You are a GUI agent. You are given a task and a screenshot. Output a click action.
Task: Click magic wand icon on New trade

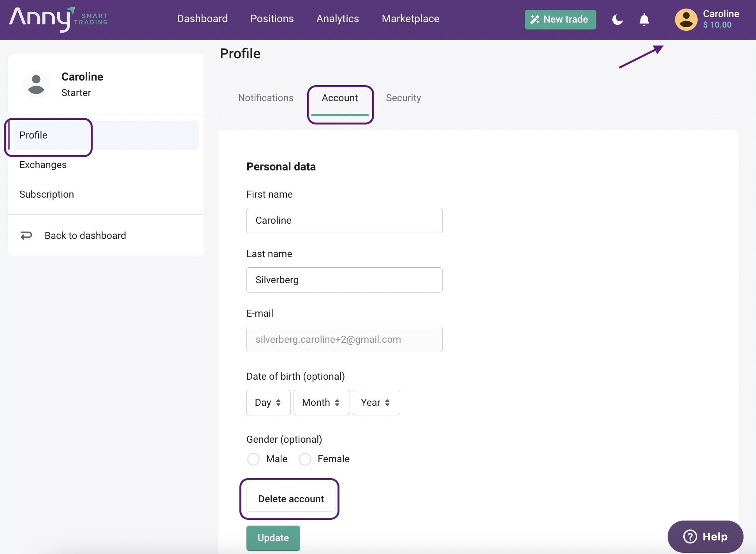pyautogui.click(x=535, y=19)
